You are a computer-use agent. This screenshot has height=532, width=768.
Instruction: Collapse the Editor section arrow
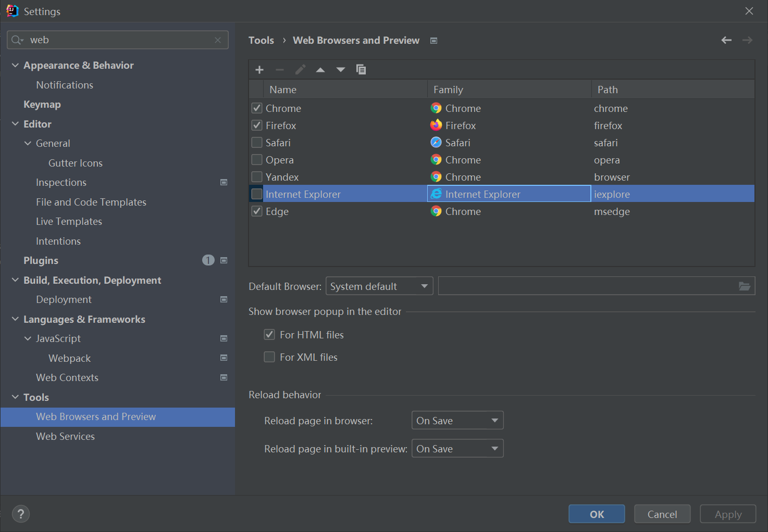pos(15,124)
